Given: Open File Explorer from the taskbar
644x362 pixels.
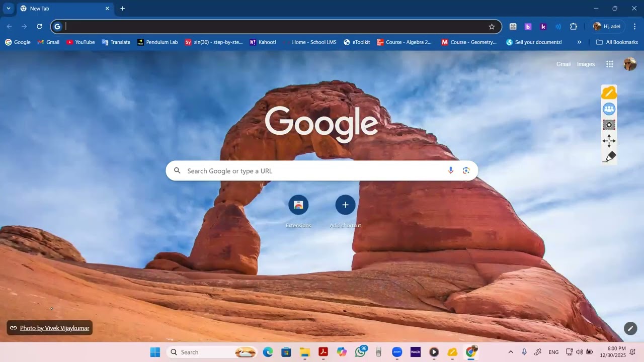Looking at the screenshot, I should (x=304, y=352).
